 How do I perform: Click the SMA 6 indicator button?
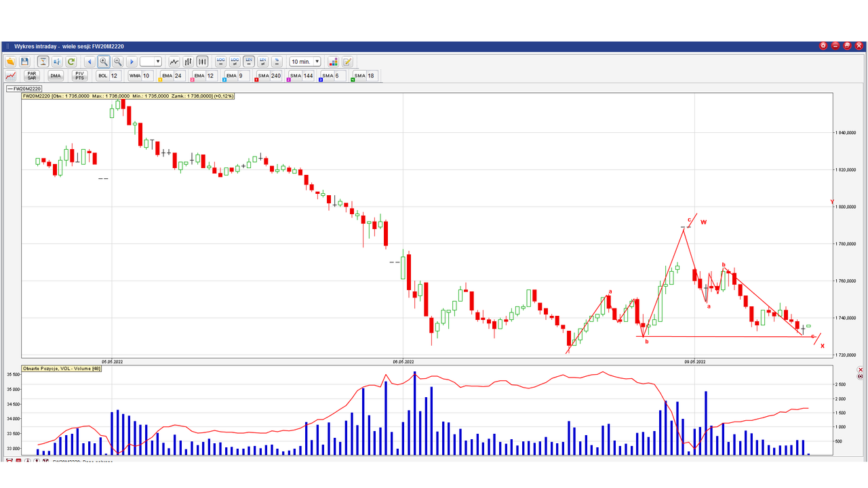click(x=328, y=76)
